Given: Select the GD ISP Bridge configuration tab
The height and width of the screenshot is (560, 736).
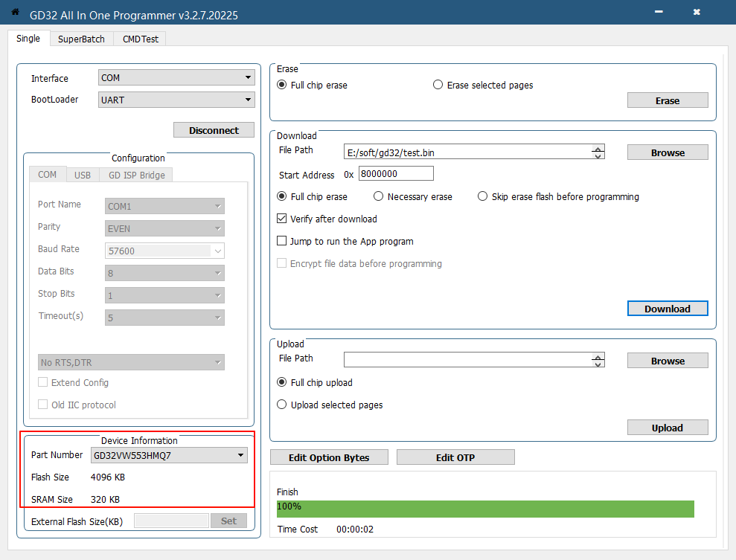Looking at the screenshot, I should click(137, 175).
